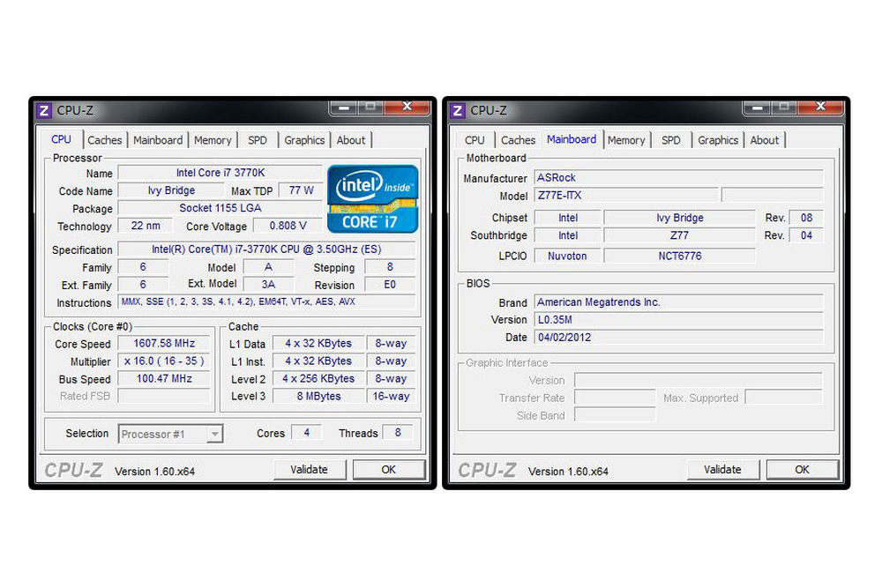The image size is (882, 588).
Task: Click the Level 3 value "8 MBytes"
Action: 318,397
